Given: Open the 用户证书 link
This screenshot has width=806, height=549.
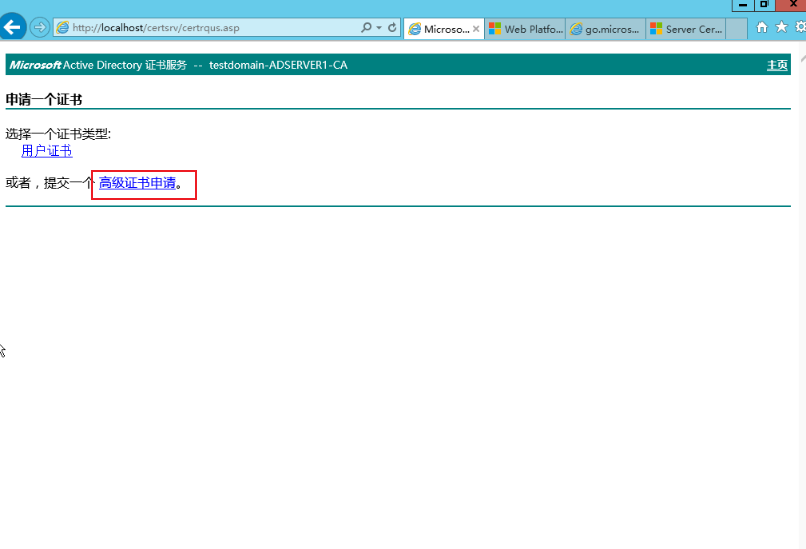Looking at the screenshot, I should tap(47, 151).
